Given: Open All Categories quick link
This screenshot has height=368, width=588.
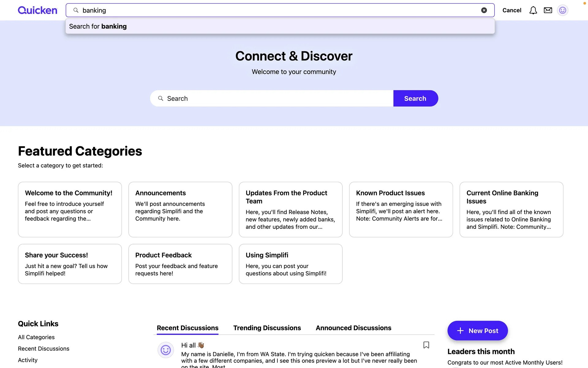Looking at the screenshot, I should [x=36, y=337].
